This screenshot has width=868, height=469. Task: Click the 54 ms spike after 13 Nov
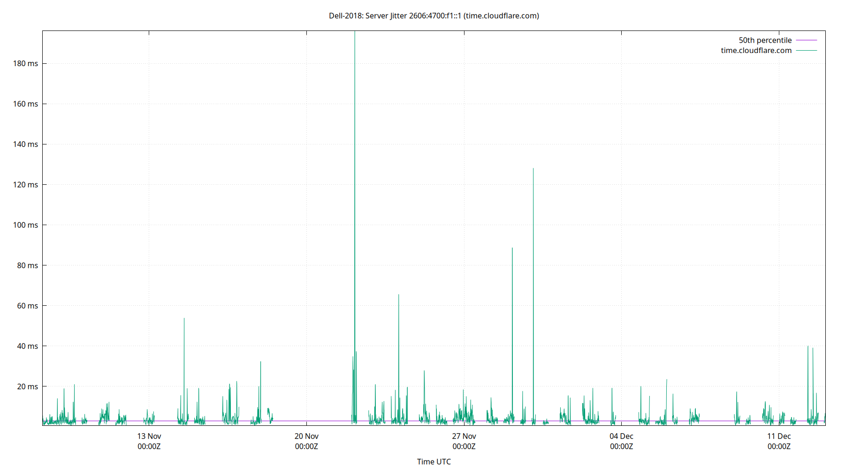coord(184,319)
